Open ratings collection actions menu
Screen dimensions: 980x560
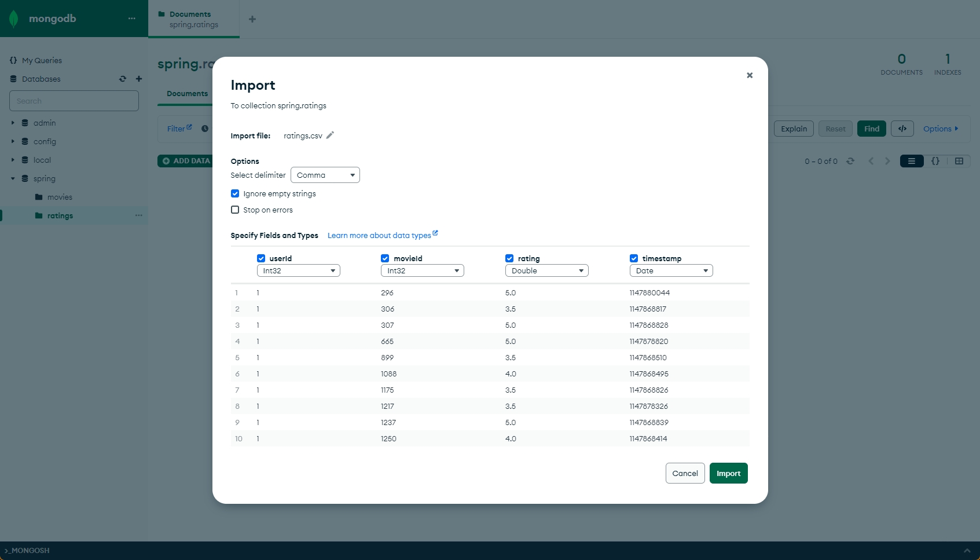pos(139,215)
